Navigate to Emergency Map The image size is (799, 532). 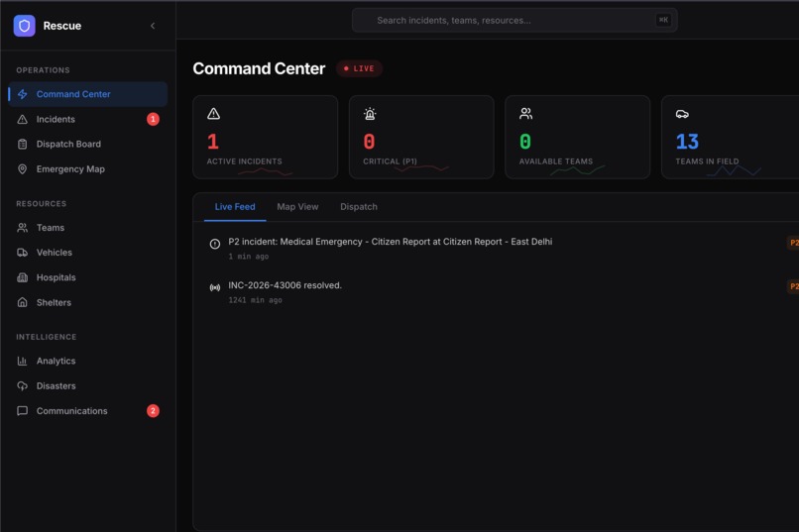tap(87, 169)
